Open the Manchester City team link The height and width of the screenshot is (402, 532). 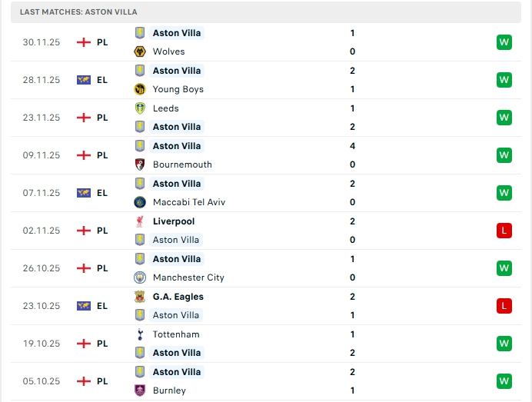pos(188,277)
